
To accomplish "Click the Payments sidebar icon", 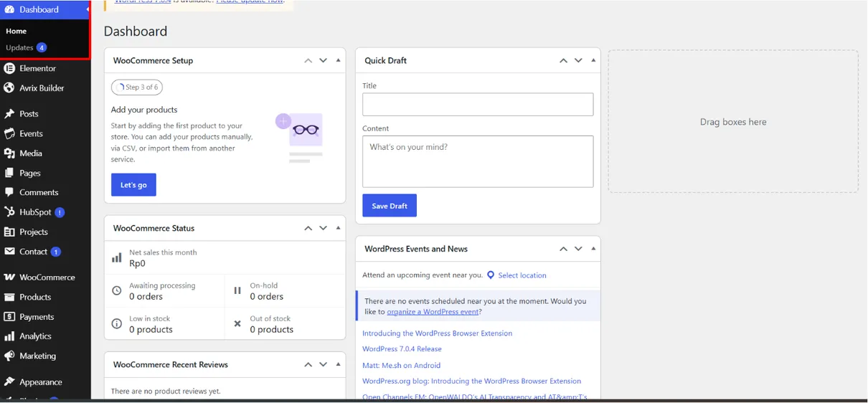I will tap(9, 316).
